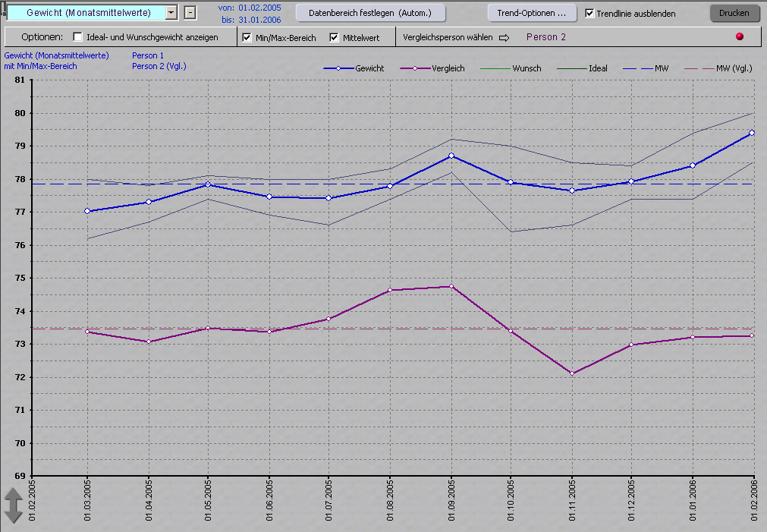The image size is (767, 532).
Task: Click the Wunsch legend entry
Action: 511,68
